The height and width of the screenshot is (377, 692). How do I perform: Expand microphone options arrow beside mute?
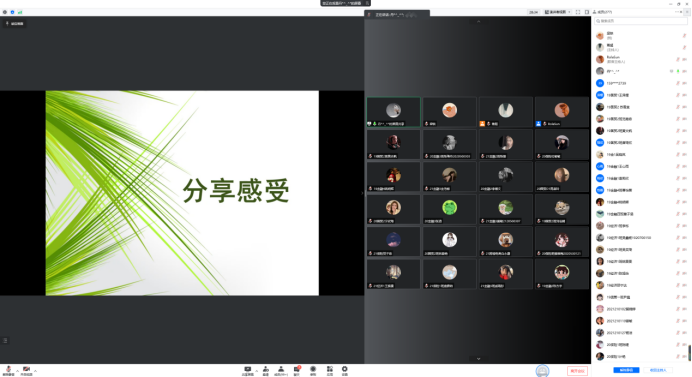coord(18,370)
